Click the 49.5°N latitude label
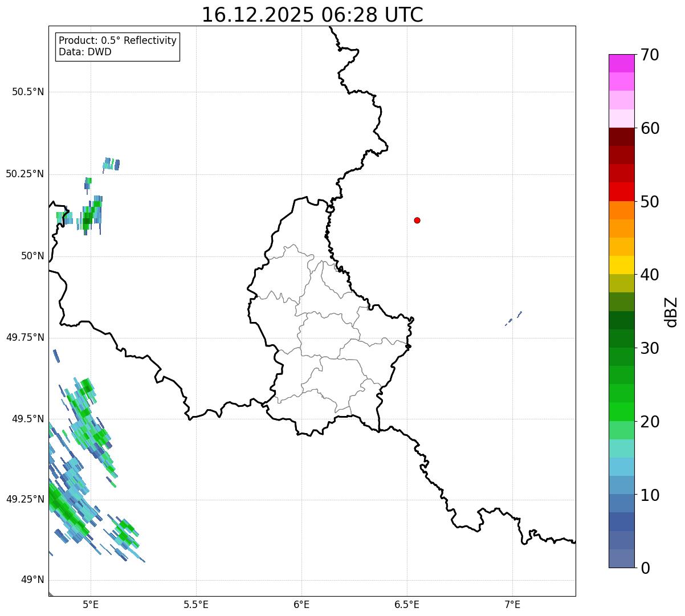The width and height of the screenshot is (685, 616). click(28, 419)
